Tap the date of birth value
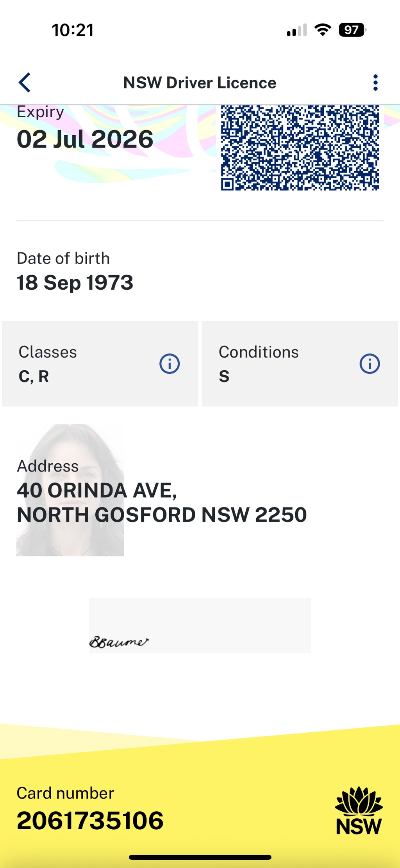The width and height of the screenshot is (400, 868). tap(75, 283)
